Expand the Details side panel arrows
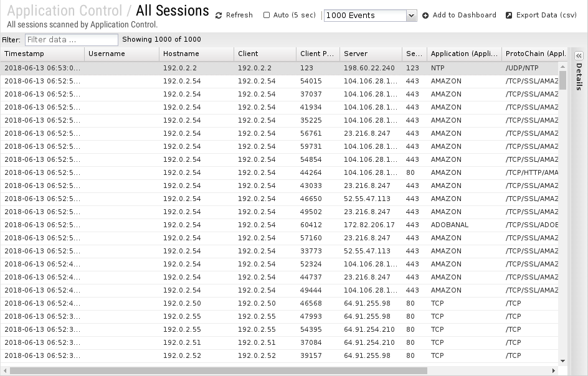The height and width of the screenshot is (376, 588). (x=579, y=56)
